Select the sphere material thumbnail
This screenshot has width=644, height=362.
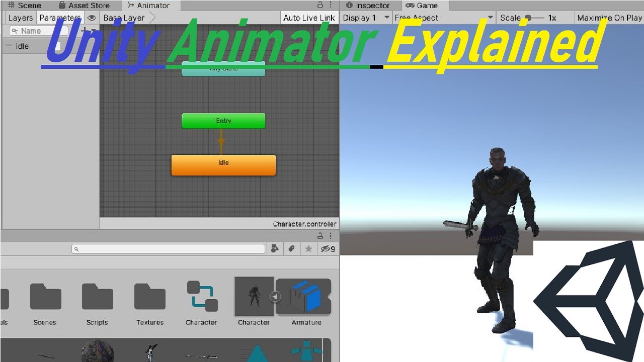[97, 351]
